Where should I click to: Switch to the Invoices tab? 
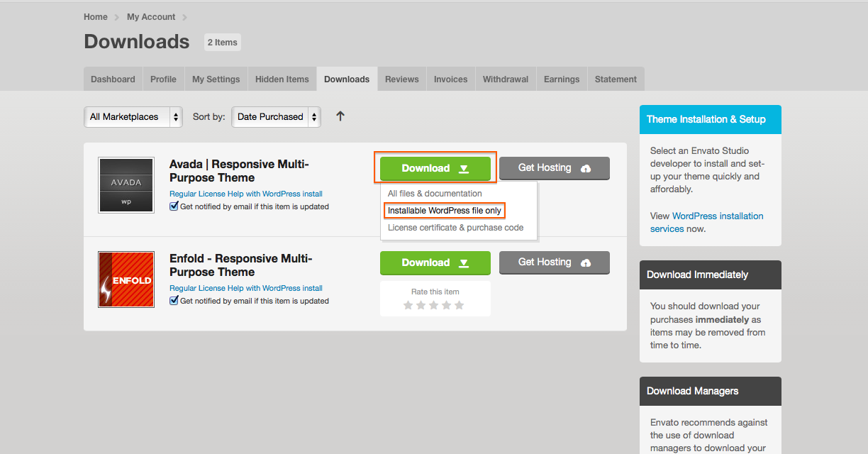[x=450, y=79]
